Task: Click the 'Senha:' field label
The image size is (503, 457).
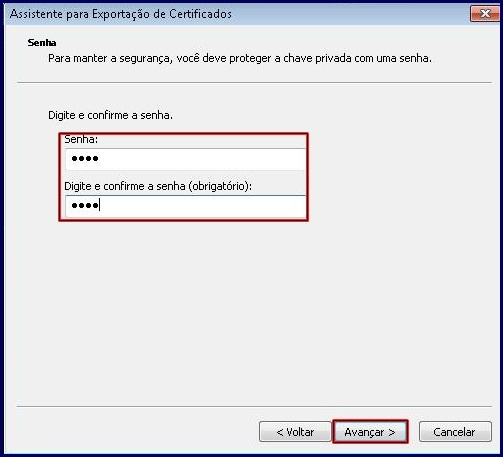Action: (x=81, y=139)
